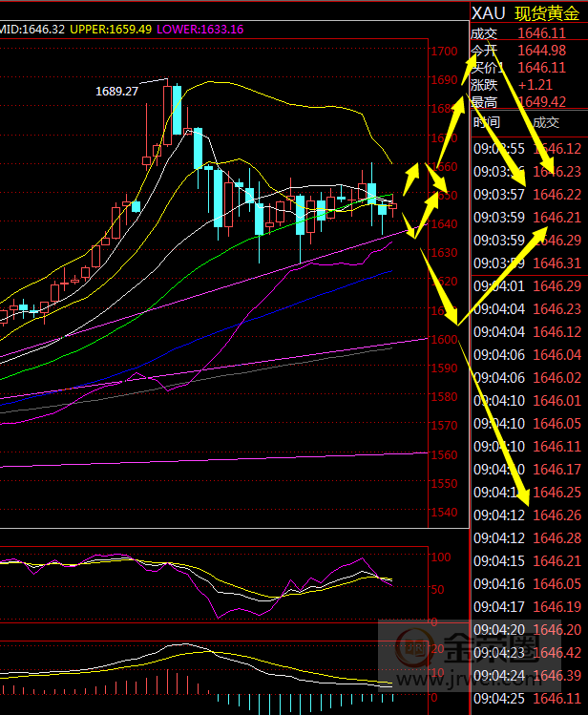Click the 最高 value 1649.42

[x=541, y=102]
